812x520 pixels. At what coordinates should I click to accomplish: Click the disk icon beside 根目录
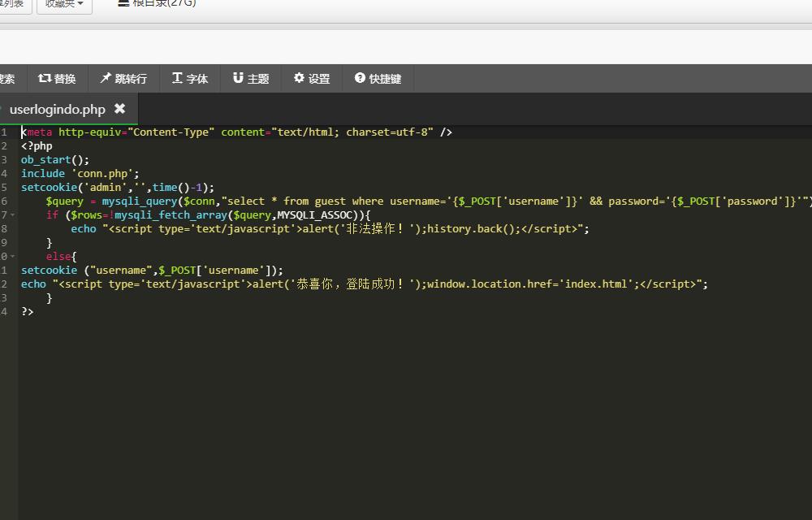[x=123, y=2]
